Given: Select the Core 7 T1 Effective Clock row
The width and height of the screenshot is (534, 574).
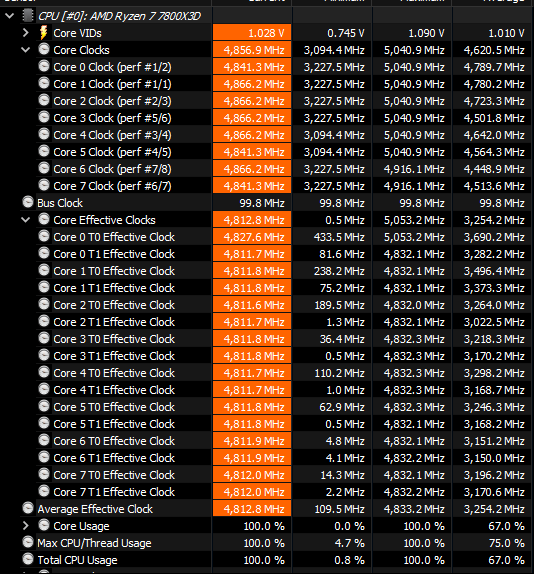Looking at the screenshot, I should point(114,492).
